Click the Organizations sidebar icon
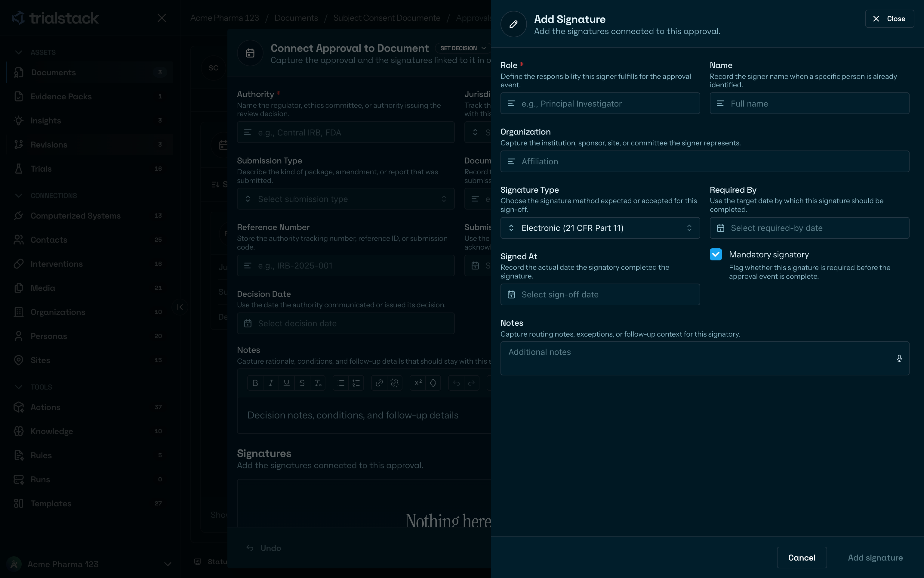Screen dimensions: 924x578 pyautogui.click(x=18, y=312)
